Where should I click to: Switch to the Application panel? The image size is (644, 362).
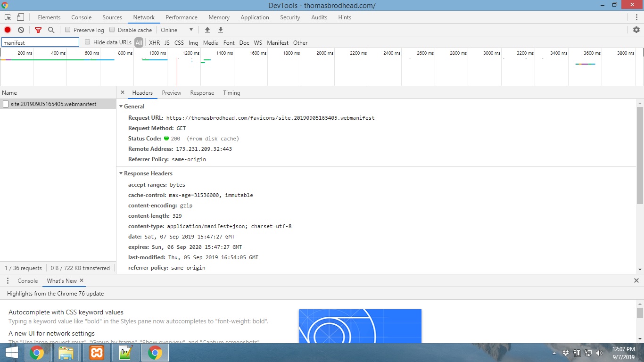click(255, 17)
